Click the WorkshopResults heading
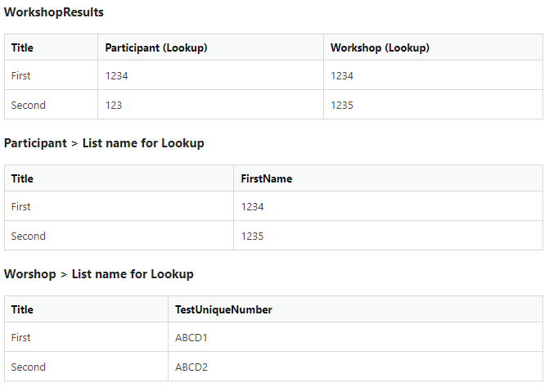 click(x=54, y=12)
